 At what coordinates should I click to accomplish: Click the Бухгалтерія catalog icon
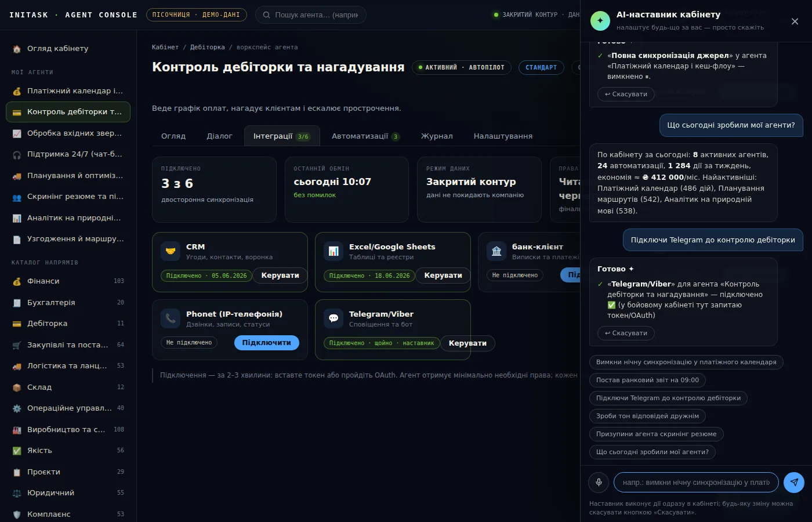(x=17, y=303)
